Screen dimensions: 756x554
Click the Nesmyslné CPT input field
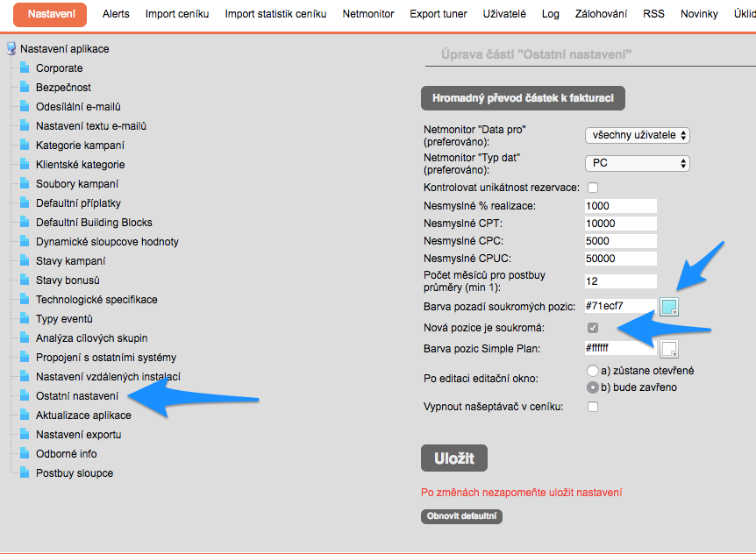point(620,224)
